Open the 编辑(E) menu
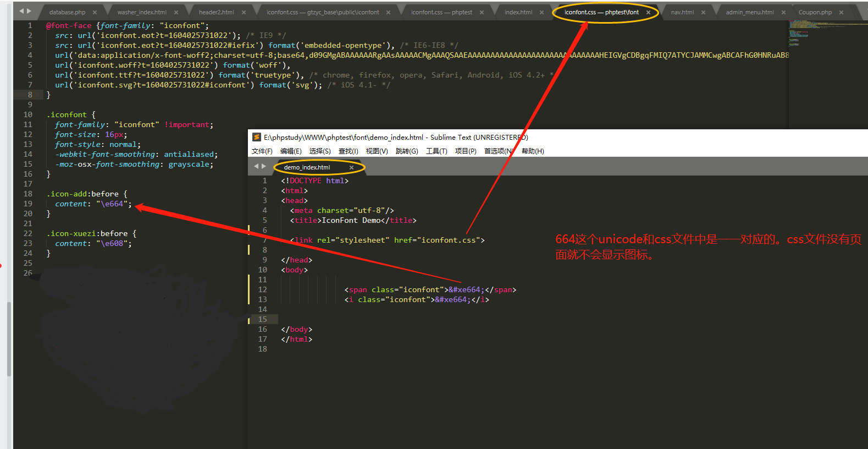 [x=291, y=151]
